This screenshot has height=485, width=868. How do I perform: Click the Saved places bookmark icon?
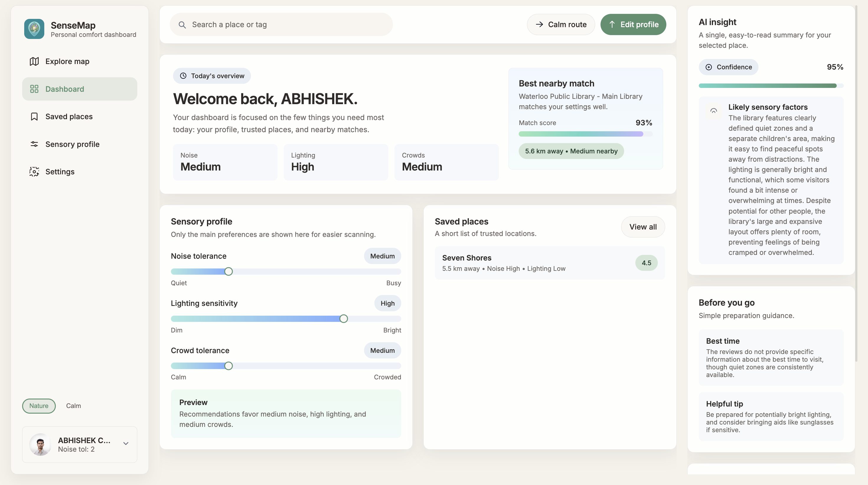[x=34, y=117]
